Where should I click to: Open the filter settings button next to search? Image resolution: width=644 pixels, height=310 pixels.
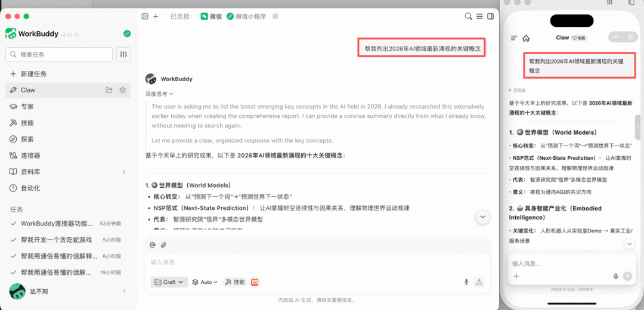(x=123, y=54)
